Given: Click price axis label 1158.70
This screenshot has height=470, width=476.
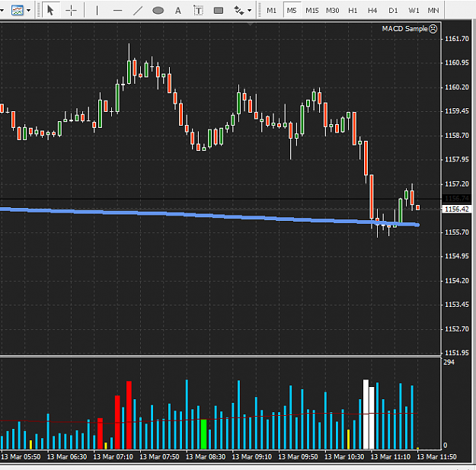Looking at the screenshot, I should pos(457,136).
